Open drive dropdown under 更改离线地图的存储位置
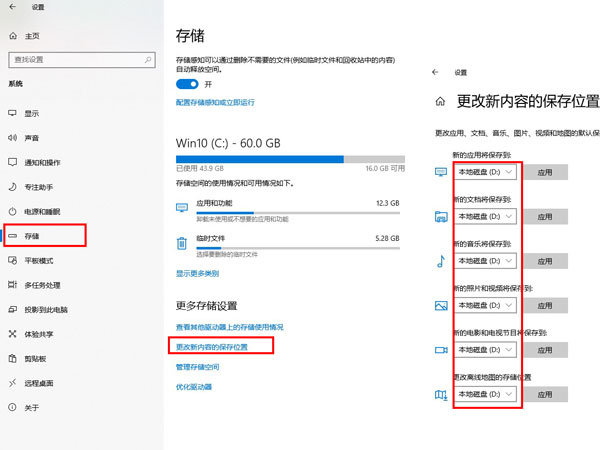This screenshot has height=450, width=600. [x=485, y=394]
